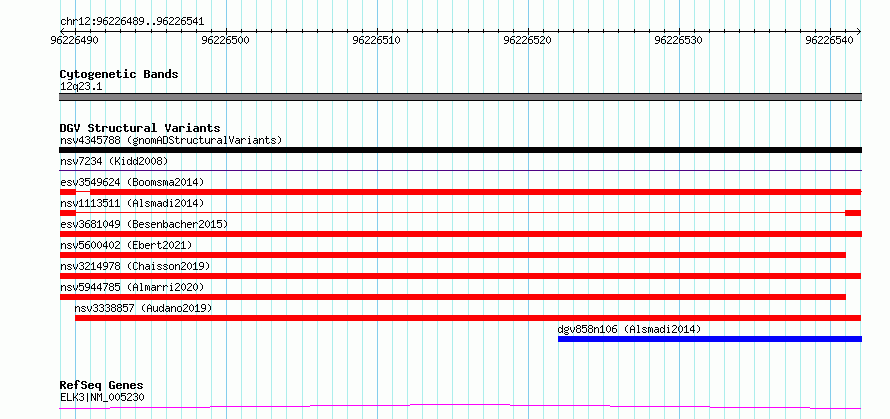This screenshot has width=890, height=419.
Task: Click the chr12:96226489..96226541 region label
Action: click(132, 22)
